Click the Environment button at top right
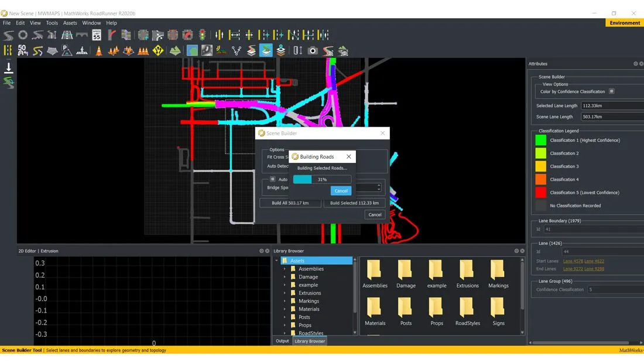This screenshot has width=644, height=362. (x=624, y=23)
